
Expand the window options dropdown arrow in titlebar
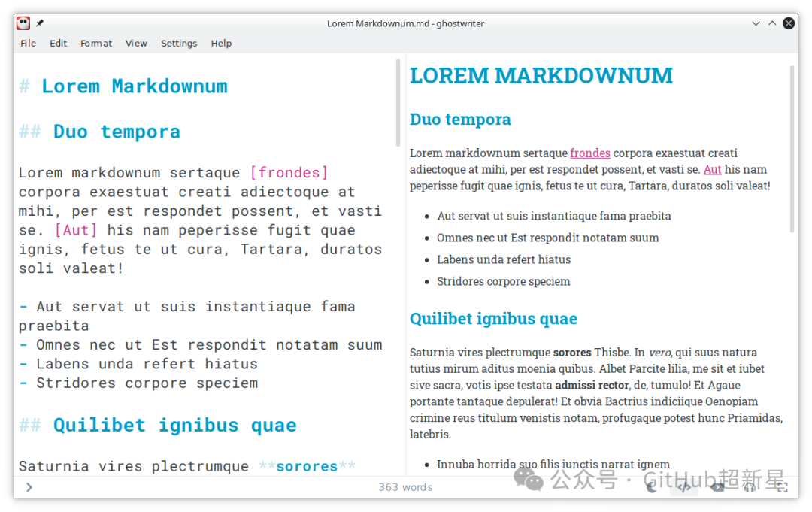pyautogui.click(x=756, y=23)
